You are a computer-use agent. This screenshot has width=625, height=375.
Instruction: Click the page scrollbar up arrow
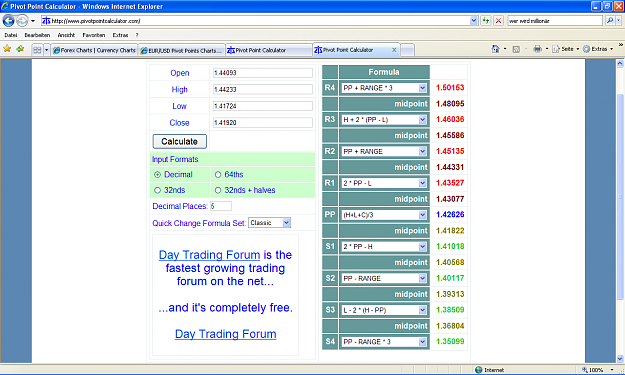pos(620,63)
